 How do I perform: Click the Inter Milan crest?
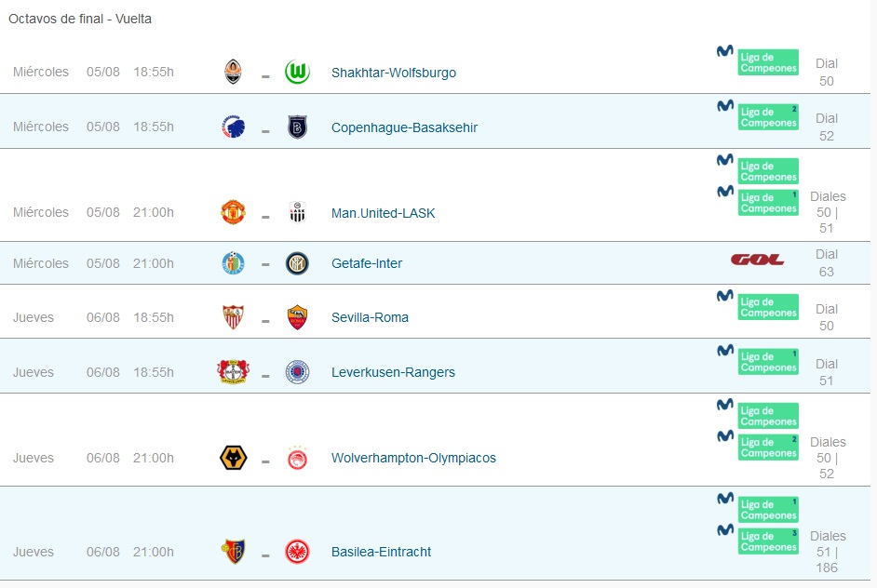(298, 263)
